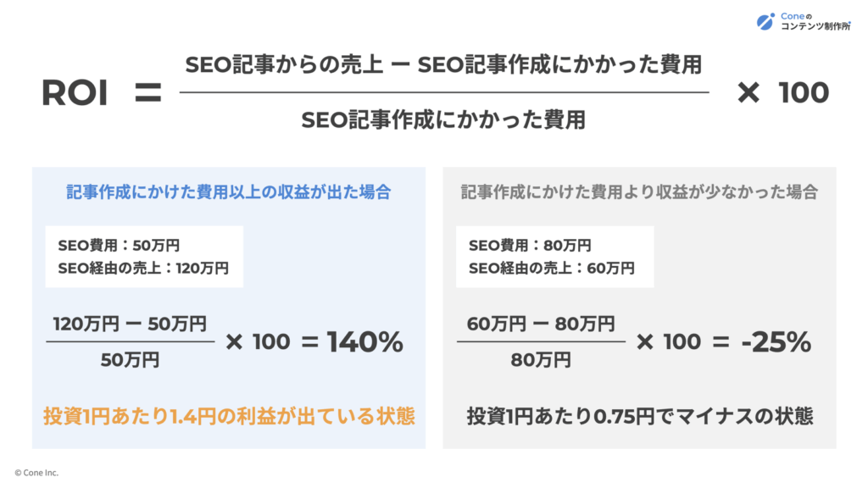Click the large equals sign after ROI
This screenshot has width=868, height=488.
click(x=148, y=92)
